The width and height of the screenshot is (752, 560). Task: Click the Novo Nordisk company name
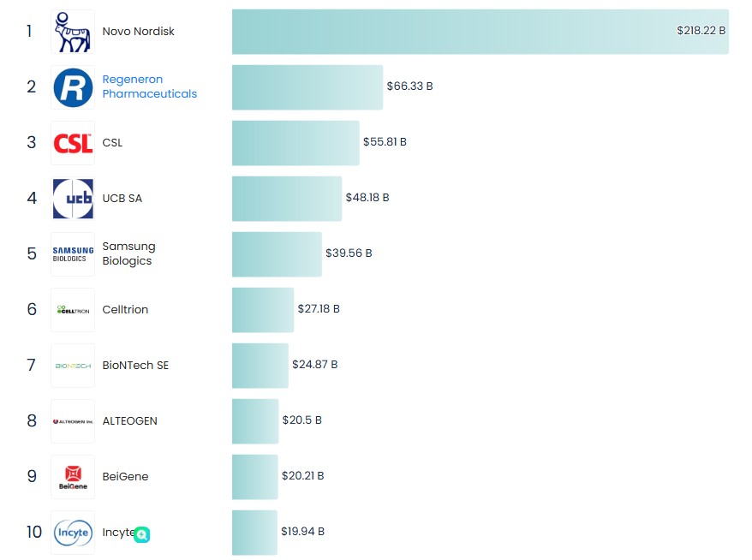pyautogui.click(x=138, y=31)
